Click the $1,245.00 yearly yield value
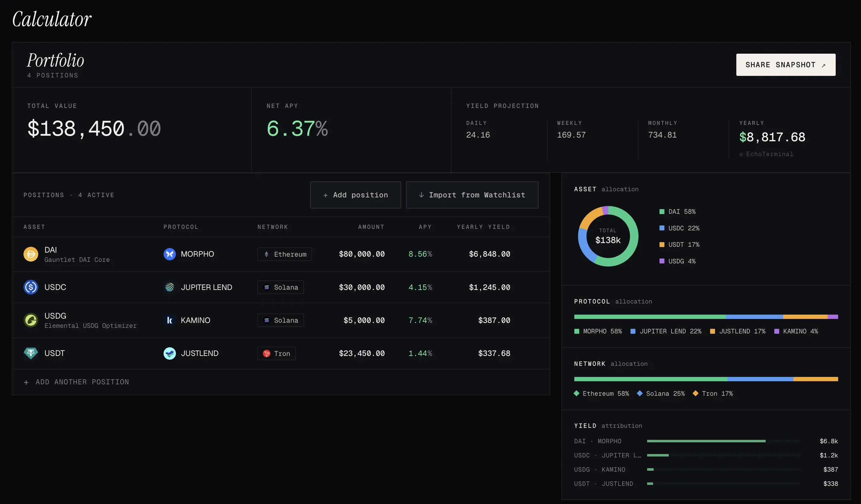The image size is (861, 504). 490,287
